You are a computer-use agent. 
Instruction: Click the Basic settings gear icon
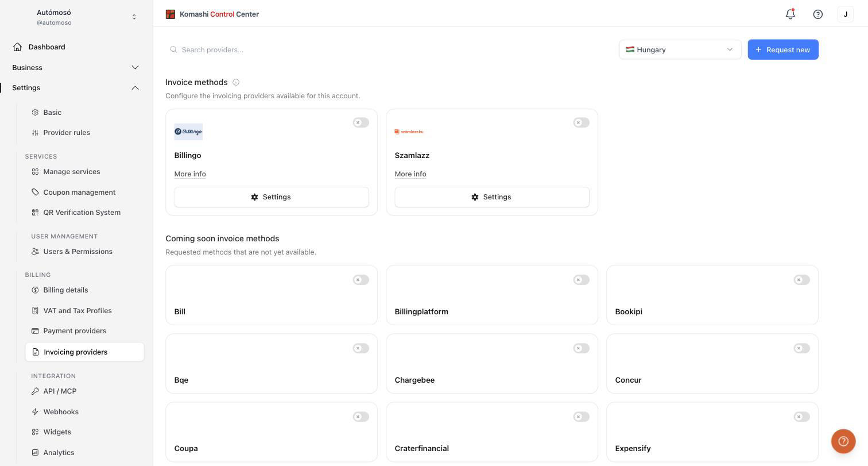point(35,112)
